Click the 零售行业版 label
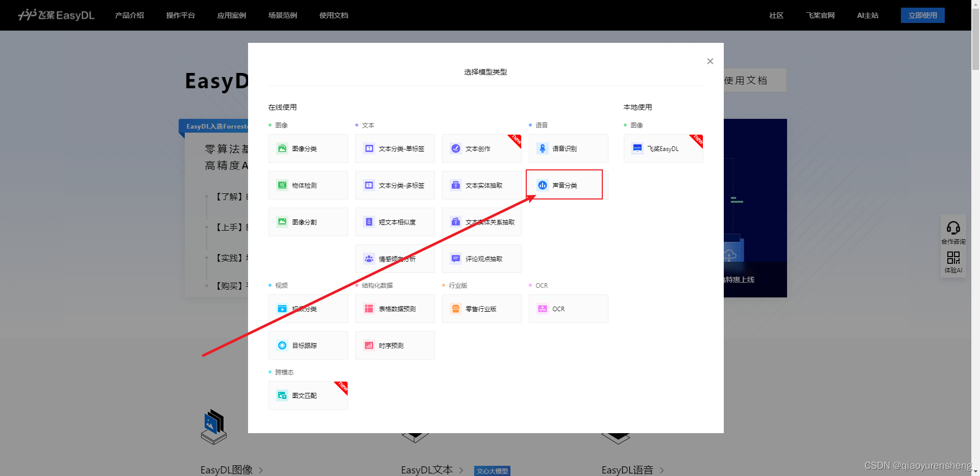This screenshot has width=980, height=476. click(x=481, y=309)
